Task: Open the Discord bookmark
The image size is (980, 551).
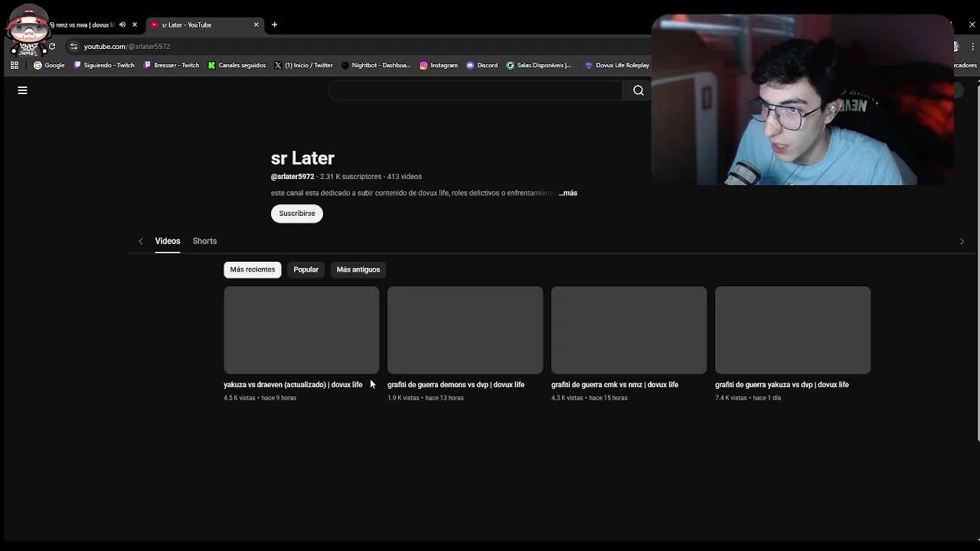Action: (x=482, y=65)
